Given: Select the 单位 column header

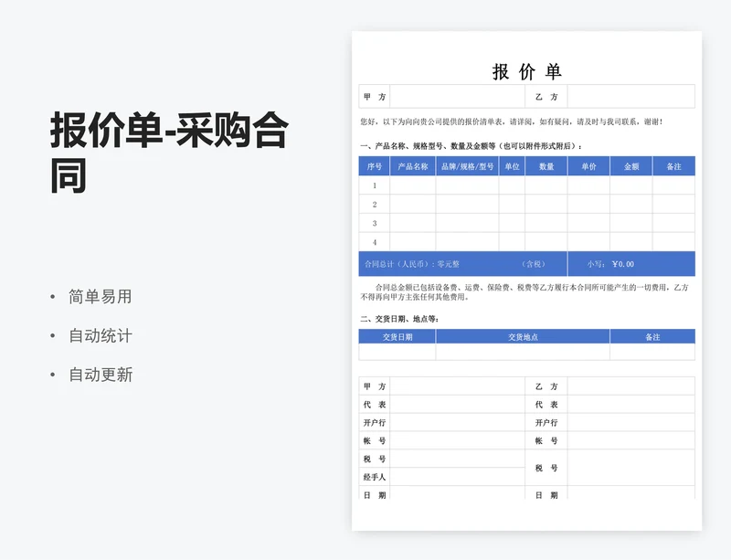Looking at the screenshot, I should click(x=512, y=166).
